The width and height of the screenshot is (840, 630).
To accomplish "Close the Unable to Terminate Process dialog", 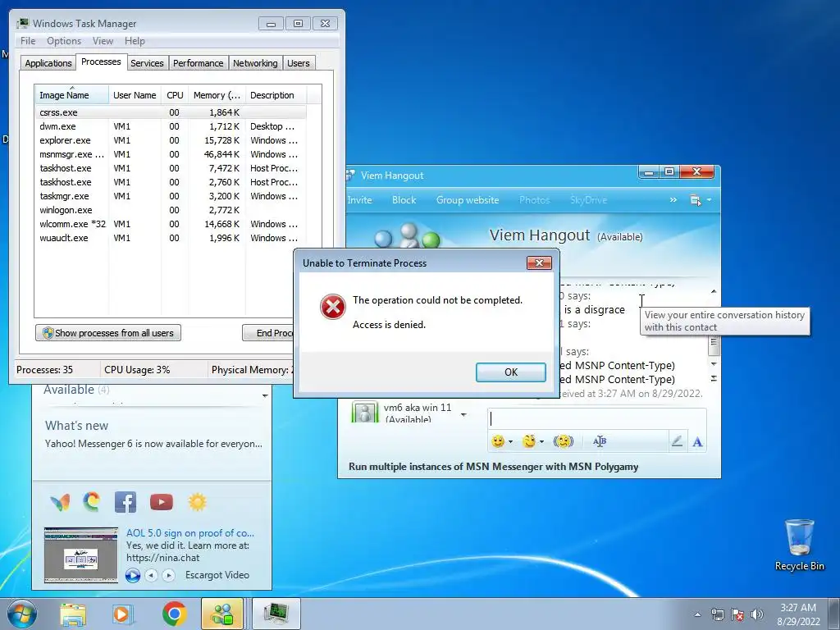I will [x=539, y=262].
